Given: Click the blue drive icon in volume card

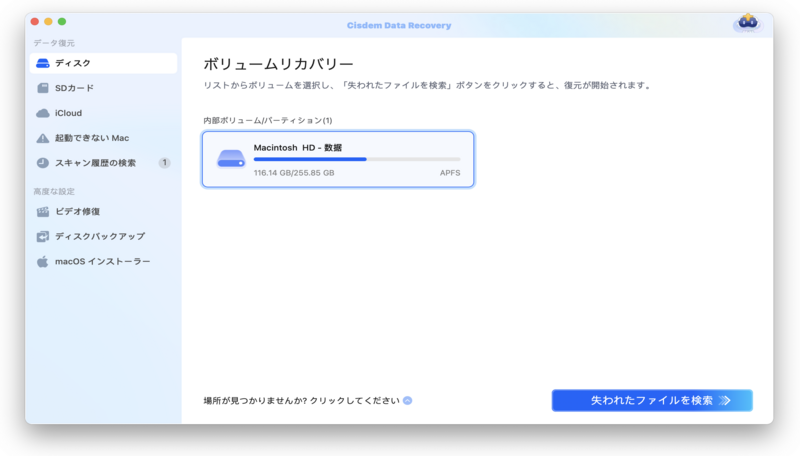Looking at the screenshot, I should pos(230,159).
